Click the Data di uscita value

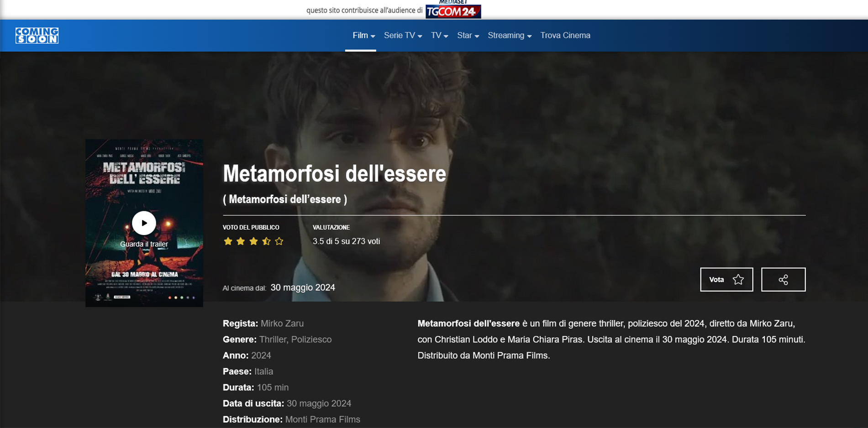pos(319,403)
